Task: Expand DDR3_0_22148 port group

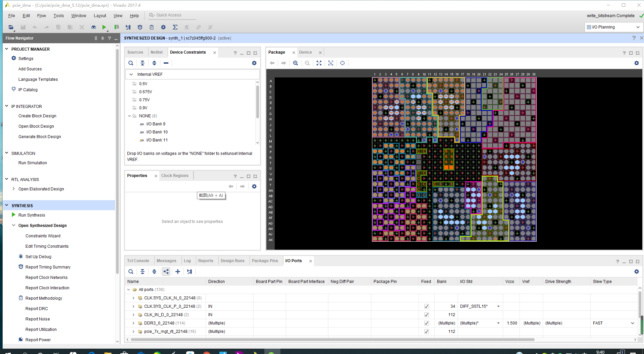Action: pyautogui.click(x=133, y=323)
